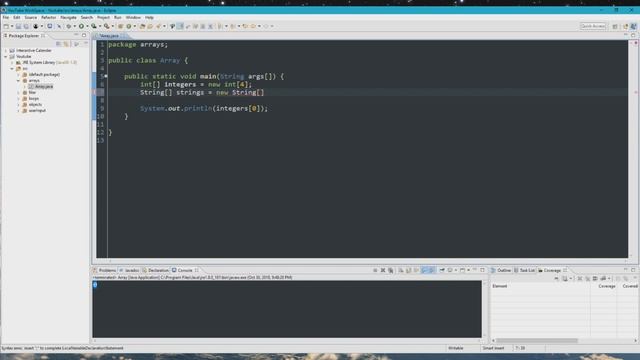Open the Navigate menu
This screenshot has width=640, height=360.
pos(68,18)
